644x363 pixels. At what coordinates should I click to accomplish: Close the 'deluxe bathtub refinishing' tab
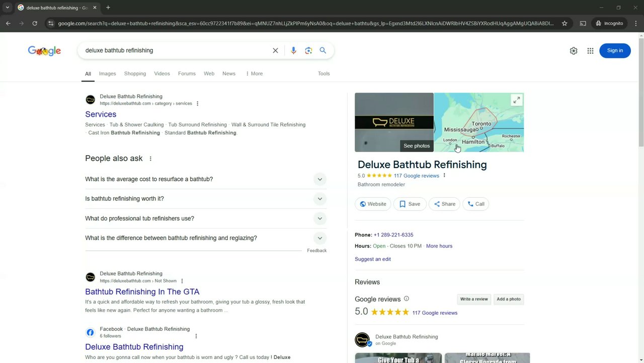point(95,8)
